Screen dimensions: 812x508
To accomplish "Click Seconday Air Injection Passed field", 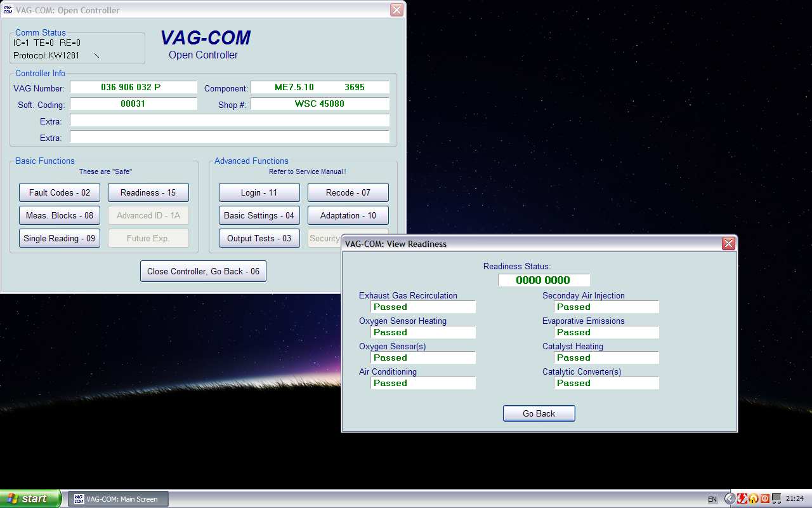I will pyautogui.click(x=606, y=307).
